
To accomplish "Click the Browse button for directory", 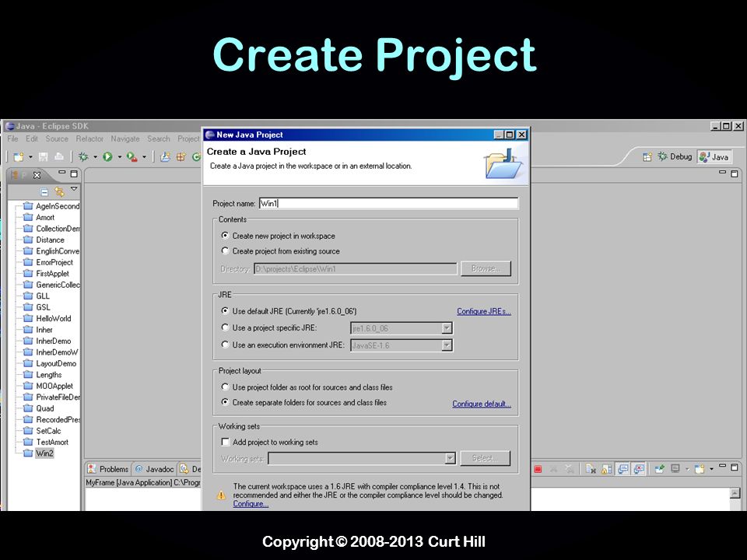I will tap(486, 268).
